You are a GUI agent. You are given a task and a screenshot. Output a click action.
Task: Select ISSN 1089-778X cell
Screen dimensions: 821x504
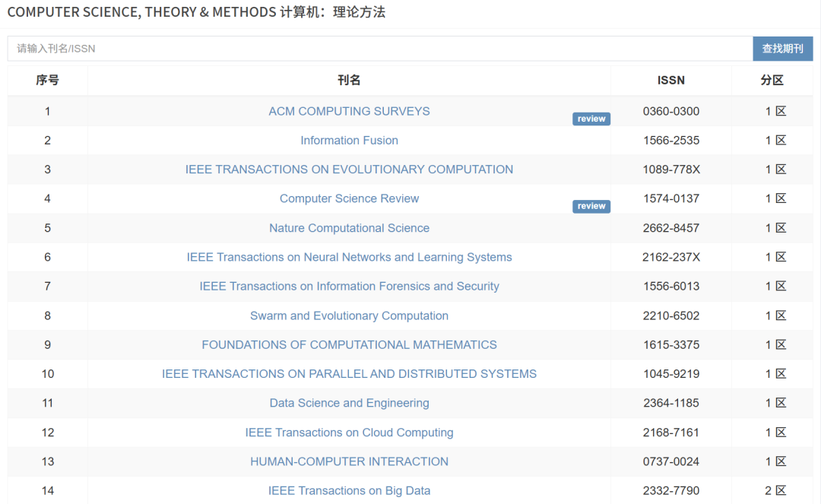coord(671,170)
